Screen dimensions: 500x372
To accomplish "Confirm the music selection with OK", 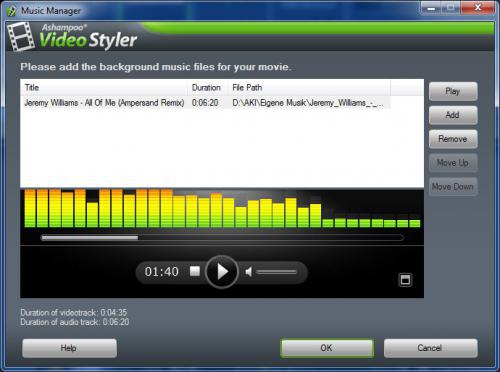I will (327, 348).
